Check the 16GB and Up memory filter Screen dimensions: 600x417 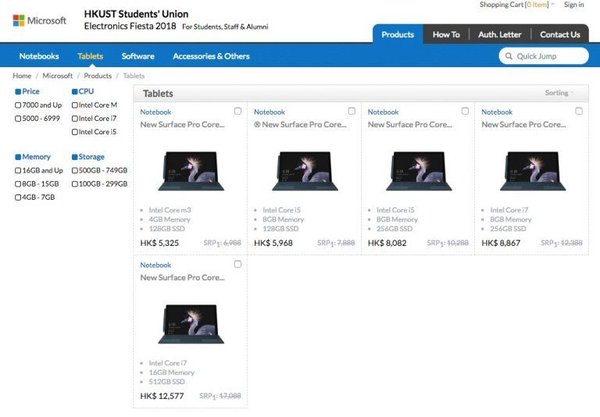(x=18, y=170)
